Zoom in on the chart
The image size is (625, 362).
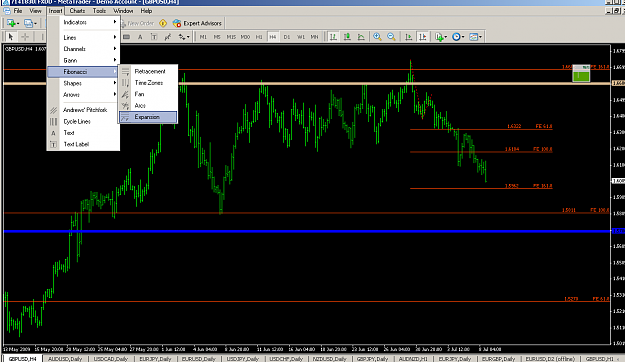377,37
